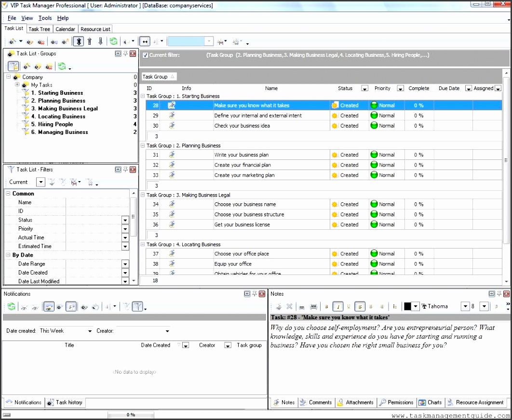This screenshot has height=420, width=512.
Task: Click the move task up arrow
Action: pos(90,41)
